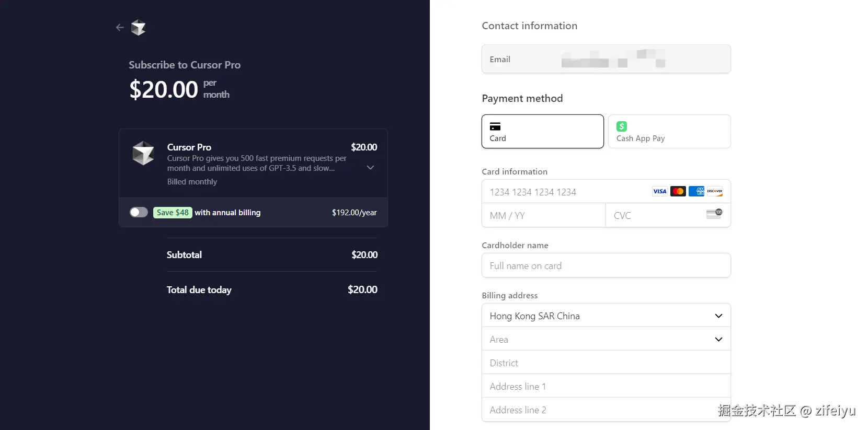Select Cash App Pay payment tab

(x=669, y=132)
